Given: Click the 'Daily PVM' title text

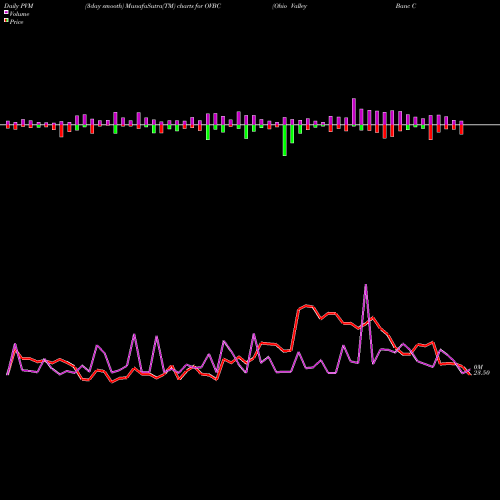Looking at the screenshot, I should [x=19, y=6].
